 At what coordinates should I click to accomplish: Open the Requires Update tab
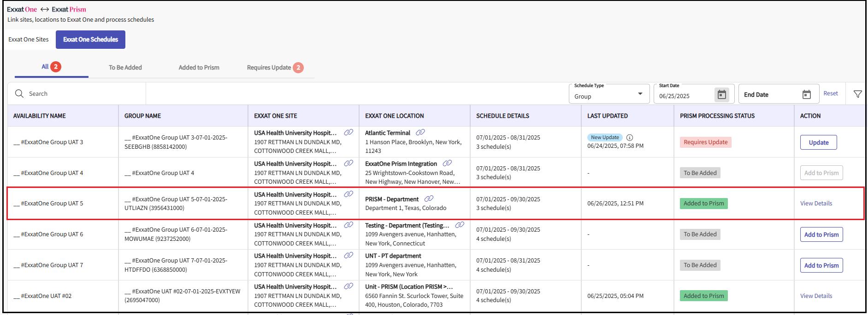(269, 68)
